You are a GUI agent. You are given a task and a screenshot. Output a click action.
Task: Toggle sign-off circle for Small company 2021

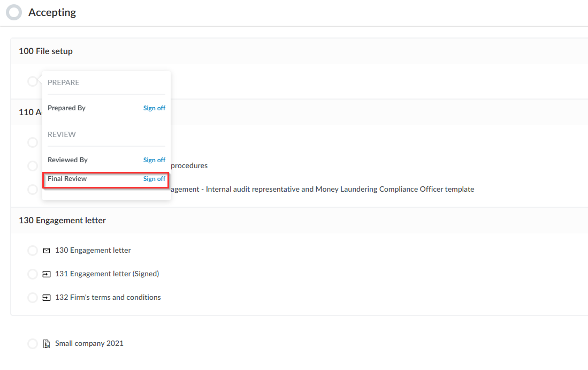pyautogui.click(x=33, y=344)
